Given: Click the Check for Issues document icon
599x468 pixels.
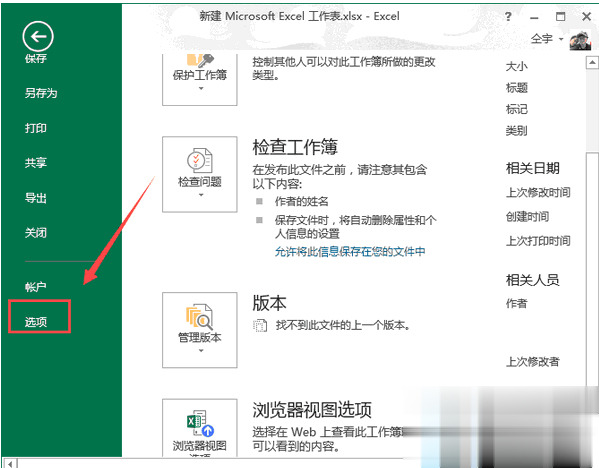Looking at the screenshot, I should pos(199,160).
